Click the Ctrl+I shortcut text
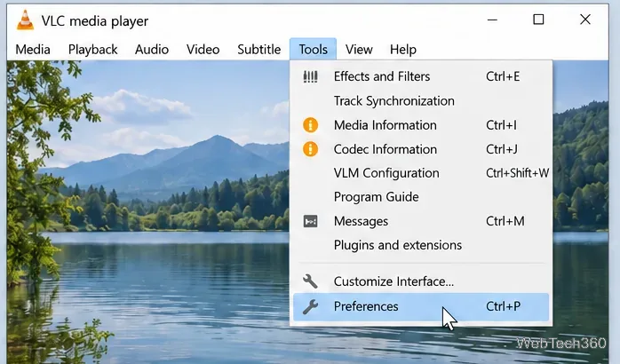This screenshot has width=620, height=364. [501, 125]
